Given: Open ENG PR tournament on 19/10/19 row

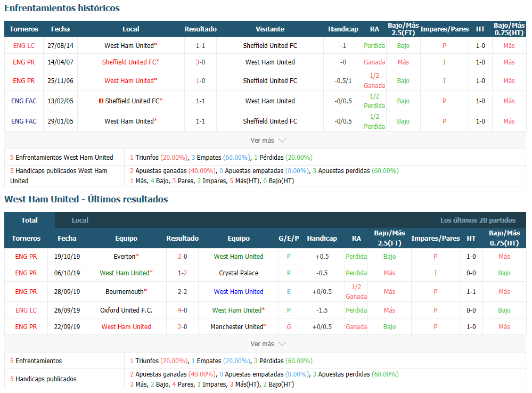Looking at the screenshot, I should tap(26, 257).
